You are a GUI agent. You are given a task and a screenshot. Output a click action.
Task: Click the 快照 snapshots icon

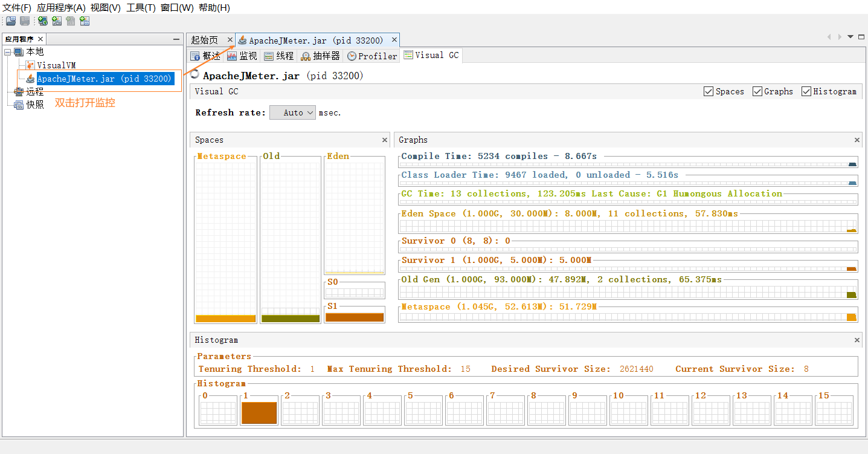[x=19, y=105]
